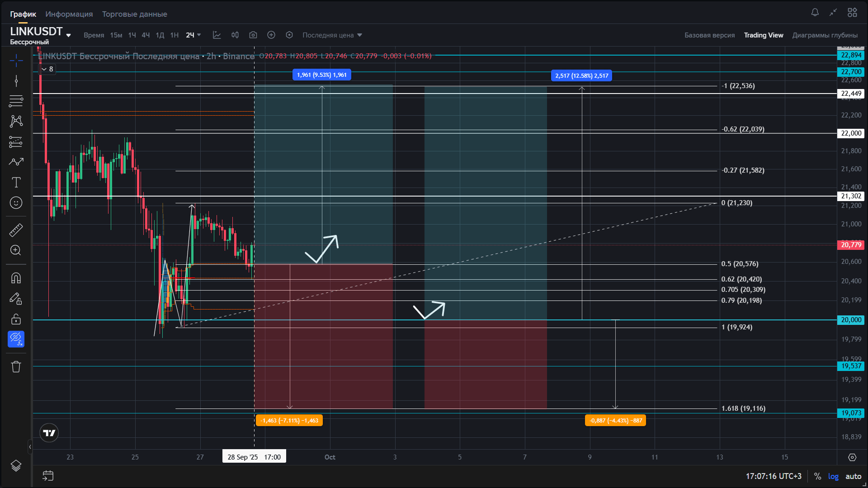Image resolution: width=868 pixels, height=488 pixels.
Task: Select the Диаграммы глубины view
Action: pos(825,35)
